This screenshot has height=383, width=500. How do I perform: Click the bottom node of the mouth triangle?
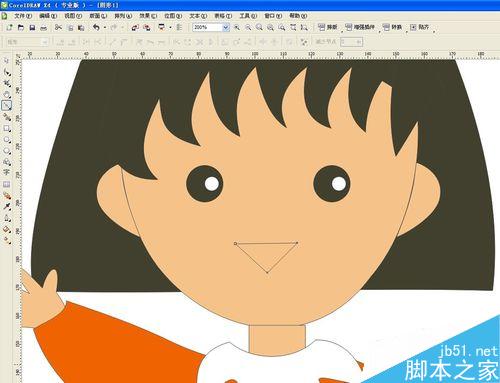pyautogui.click(x=267, y=273)
